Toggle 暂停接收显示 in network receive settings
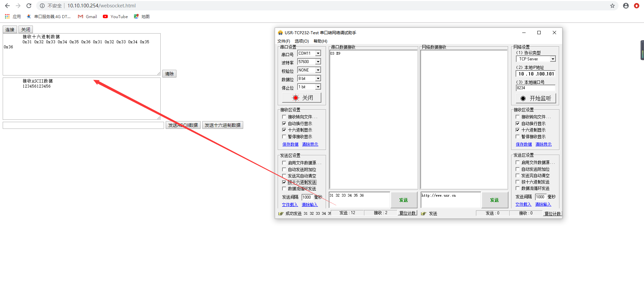This screenshot has height=307, width=644. [x=518, y=137]
